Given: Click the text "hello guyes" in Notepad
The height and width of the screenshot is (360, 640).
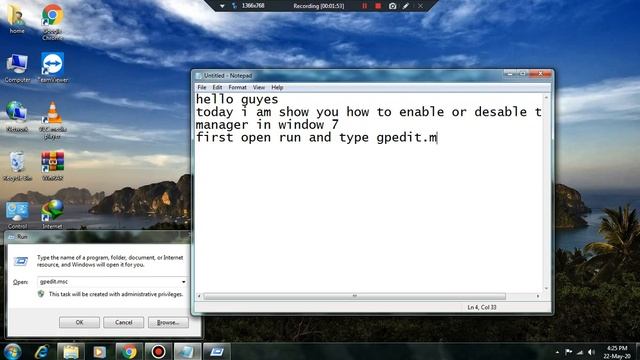Looking at the screenshot, I should 237,99.
